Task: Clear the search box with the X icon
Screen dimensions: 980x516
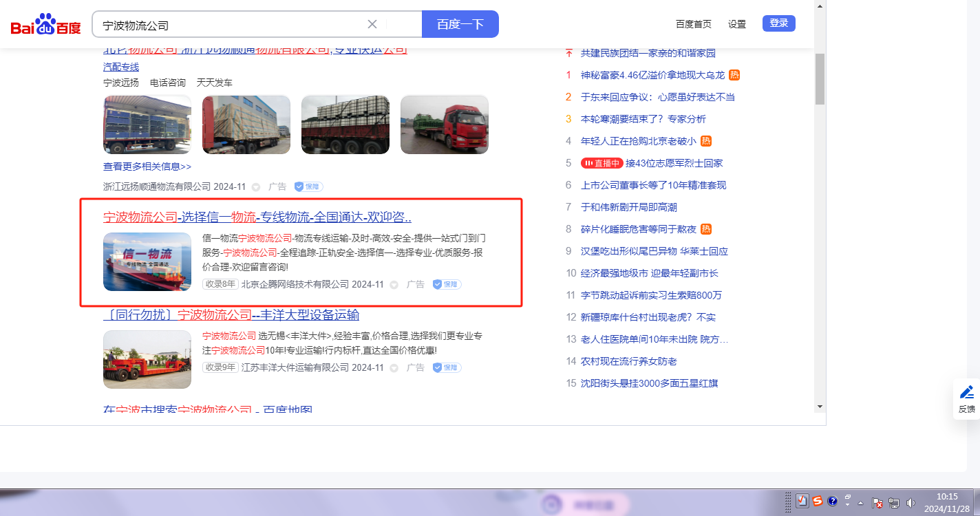Action: coord(372,24)
